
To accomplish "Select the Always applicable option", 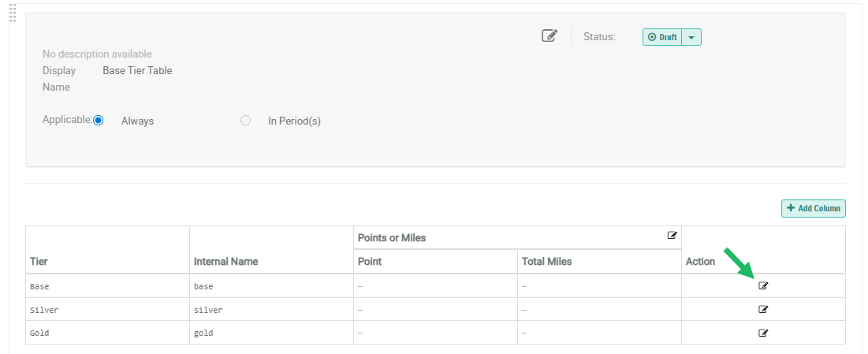I will (99, 121).
